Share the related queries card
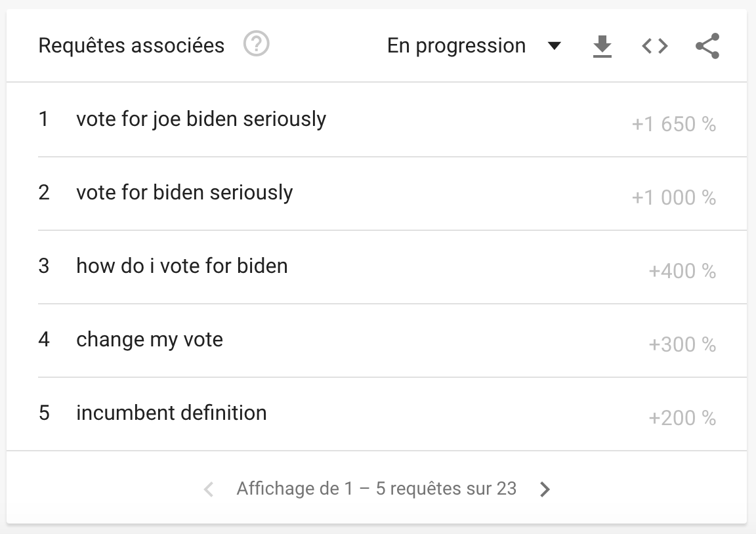This screenshot has height=534, width=756. (x=707, y=46)
